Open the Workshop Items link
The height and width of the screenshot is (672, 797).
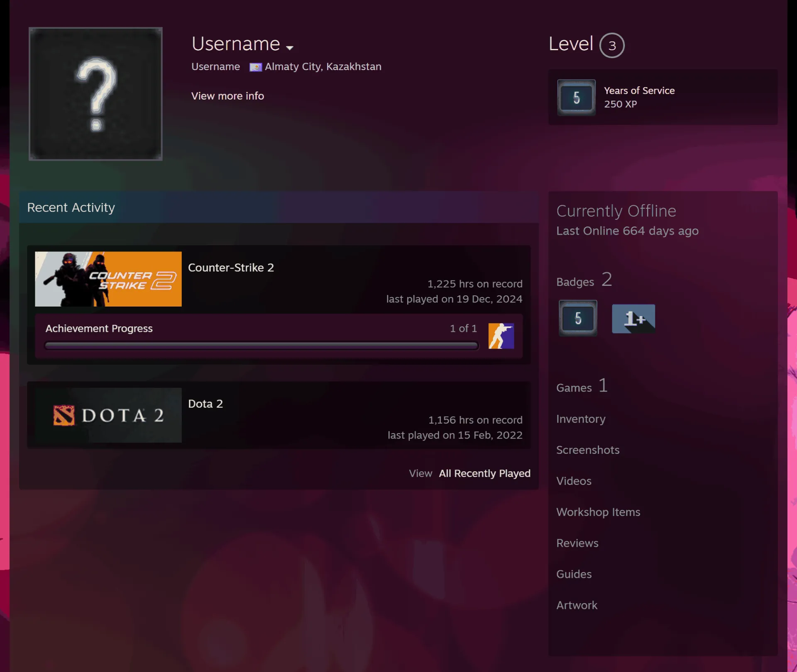click(x=598, y=512)
